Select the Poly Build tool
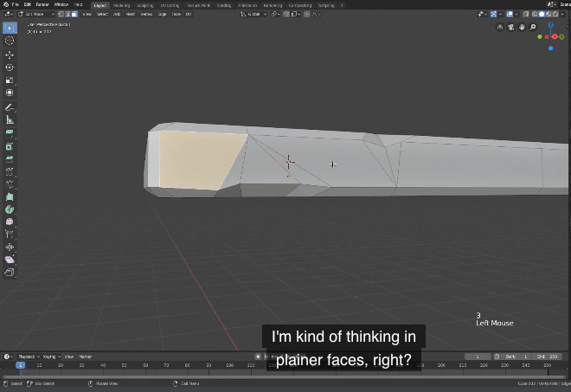 pos(10,196)
